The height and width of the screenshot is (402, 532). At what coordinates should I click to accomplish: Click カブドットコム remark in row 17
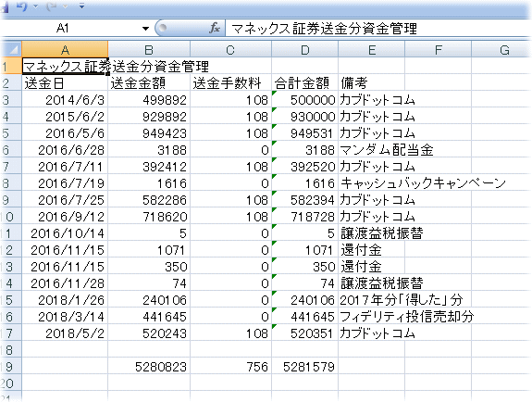[372, 333]
